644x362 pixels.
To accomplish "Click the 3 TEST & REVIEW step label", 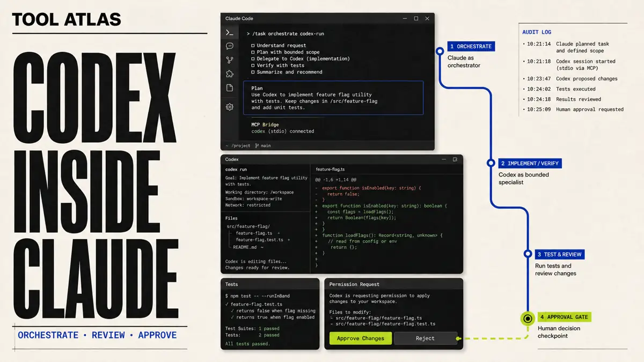I will pos(560,254).
